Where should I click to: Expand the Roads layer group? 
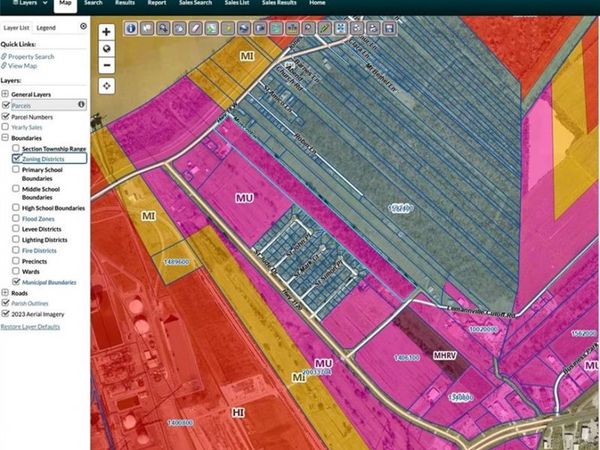[x=5, y=293]
